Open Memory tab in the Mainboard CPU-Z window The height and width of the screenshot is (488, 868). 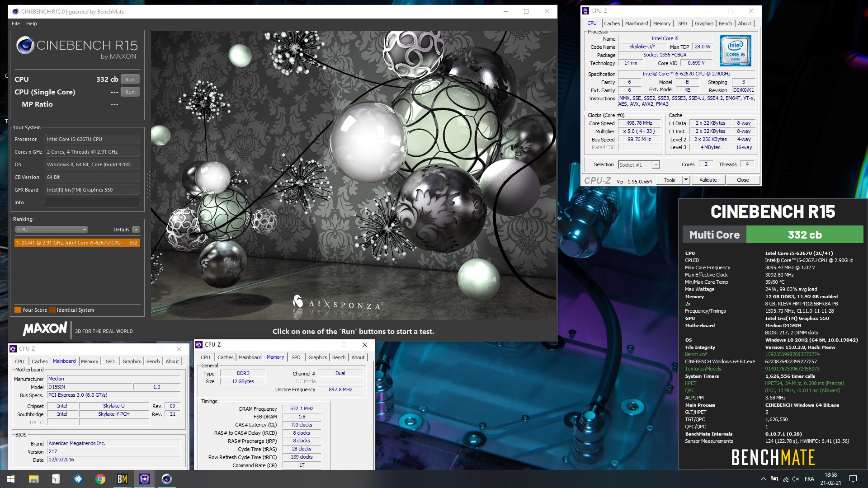tap(90, 361)
